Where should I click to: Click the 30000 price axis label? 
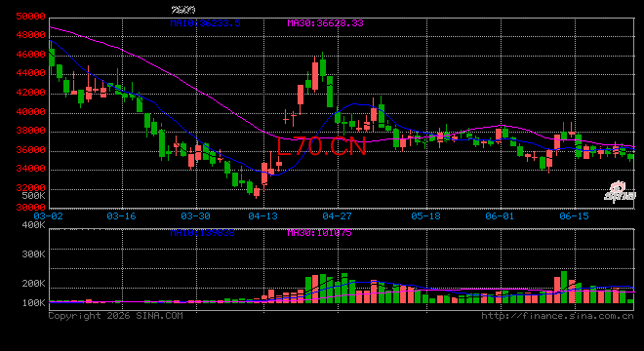pyautogui.click(x=30, y=208)
